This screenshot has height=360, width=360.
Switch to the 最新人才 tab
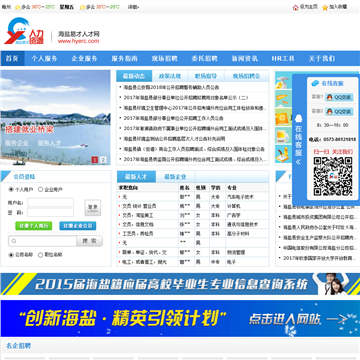coord(136,177)
